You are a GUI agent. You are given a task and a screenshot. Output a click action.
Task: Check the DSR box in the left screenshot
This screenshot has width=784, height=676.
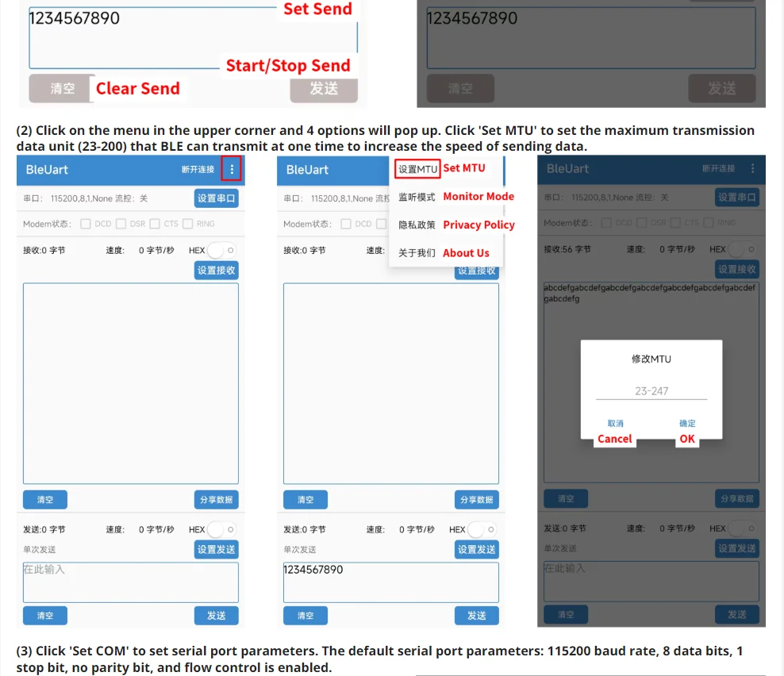pos(121,224)
